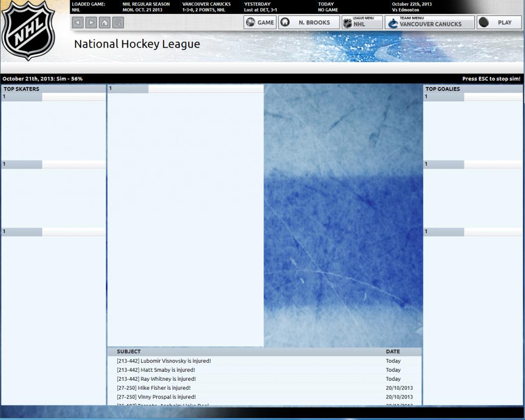Click the NHL shield logo

coord(28,30)
